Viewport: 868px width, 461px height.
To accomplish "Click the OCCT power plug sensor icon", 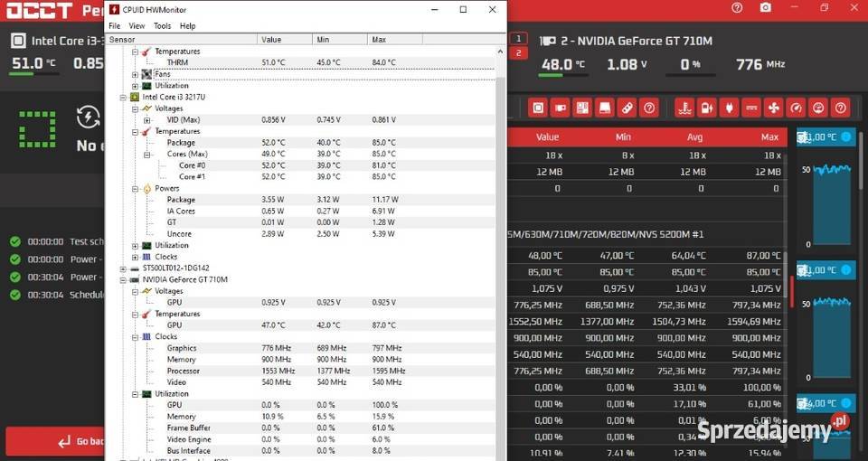I will click(729, 108).
